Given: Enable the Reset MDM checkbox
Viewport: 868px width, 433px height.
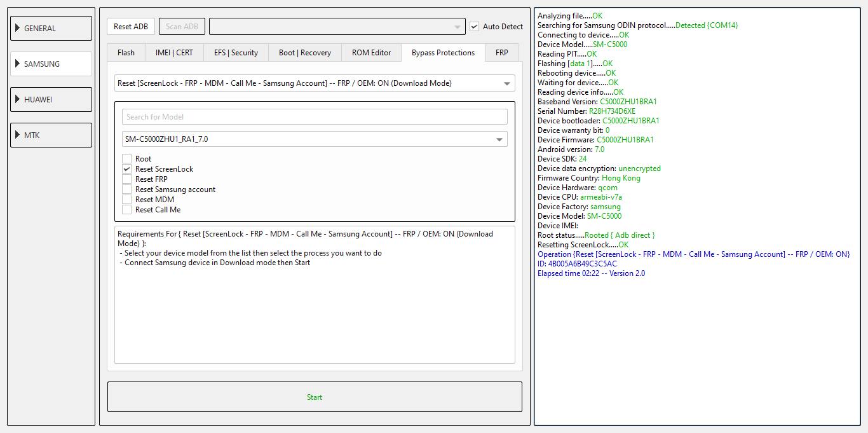Looking at the screenshot, I should point(127,200).
